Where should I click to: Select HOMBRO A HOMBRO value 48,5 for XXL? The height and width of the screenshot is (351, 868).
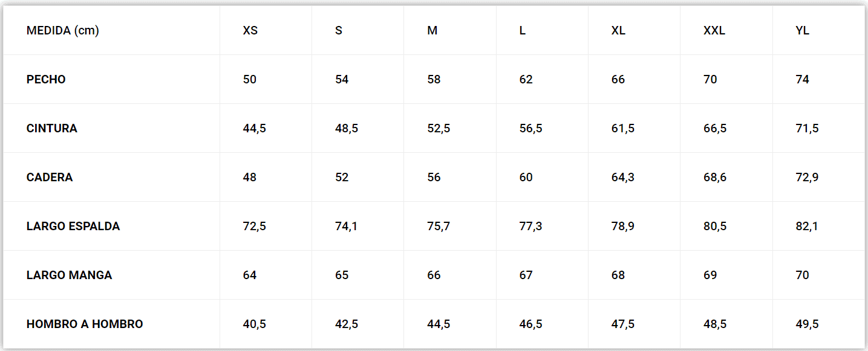[715, 324]
